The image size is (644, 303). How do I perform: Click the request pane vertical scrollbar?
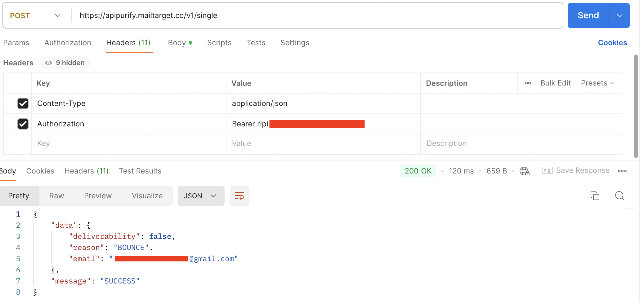pos(636,105)
